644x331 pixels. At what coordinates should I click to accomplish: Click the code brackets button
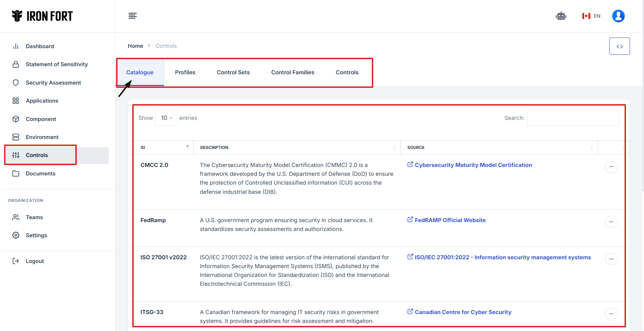[x=619, y=46]
